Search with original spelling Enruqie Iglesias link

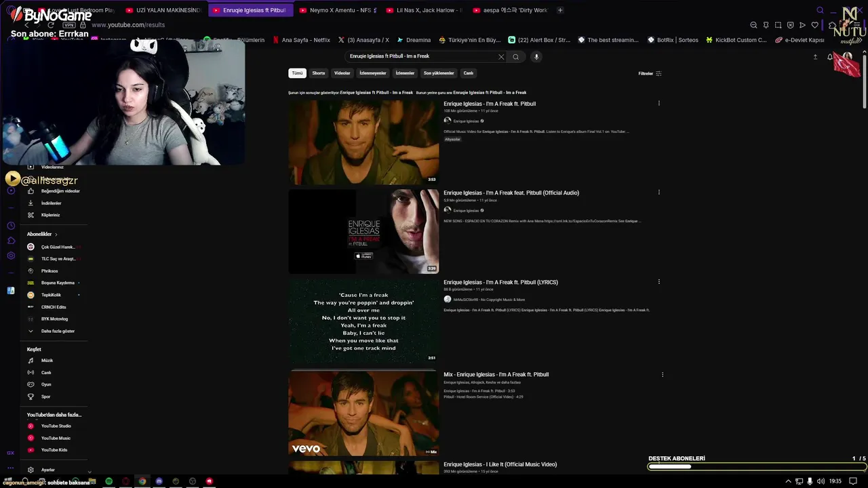[x=490, y=92]
